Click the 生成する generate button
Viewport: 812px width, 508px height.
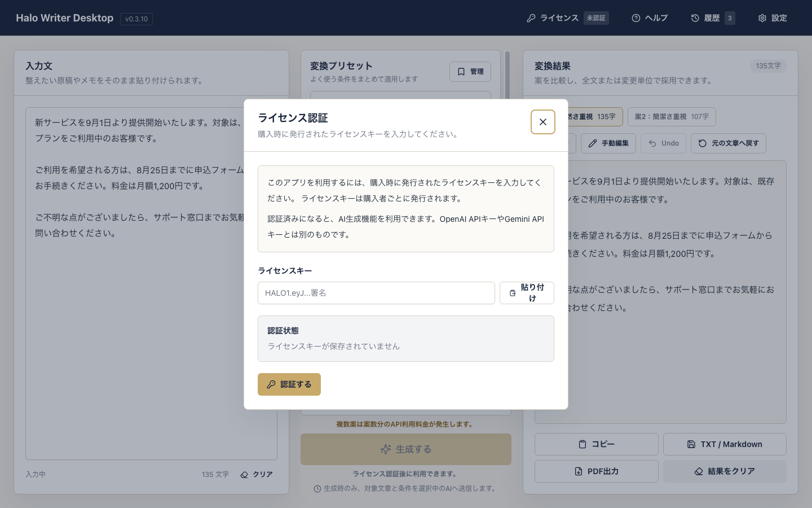pos(406,449)
